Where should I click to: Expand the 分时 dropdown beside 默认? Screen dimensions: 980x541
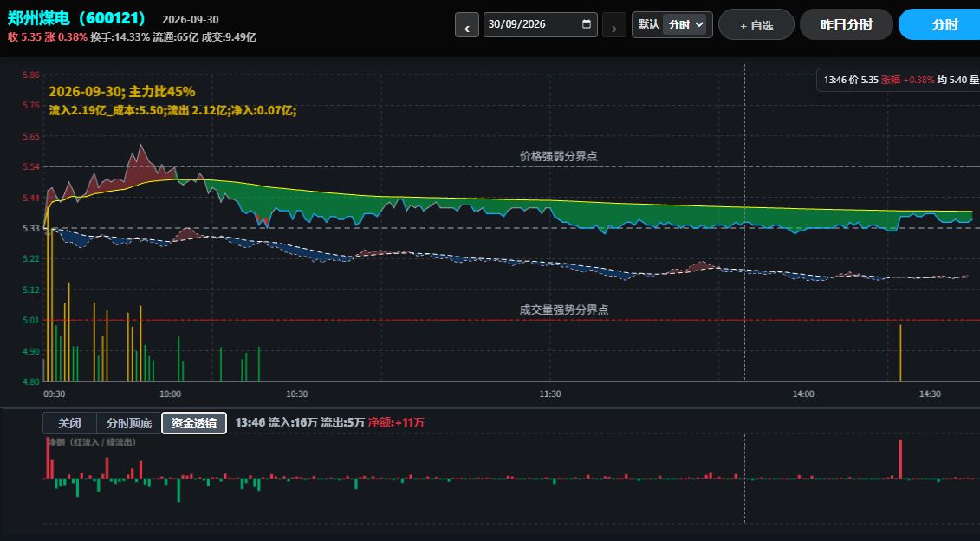685,25
